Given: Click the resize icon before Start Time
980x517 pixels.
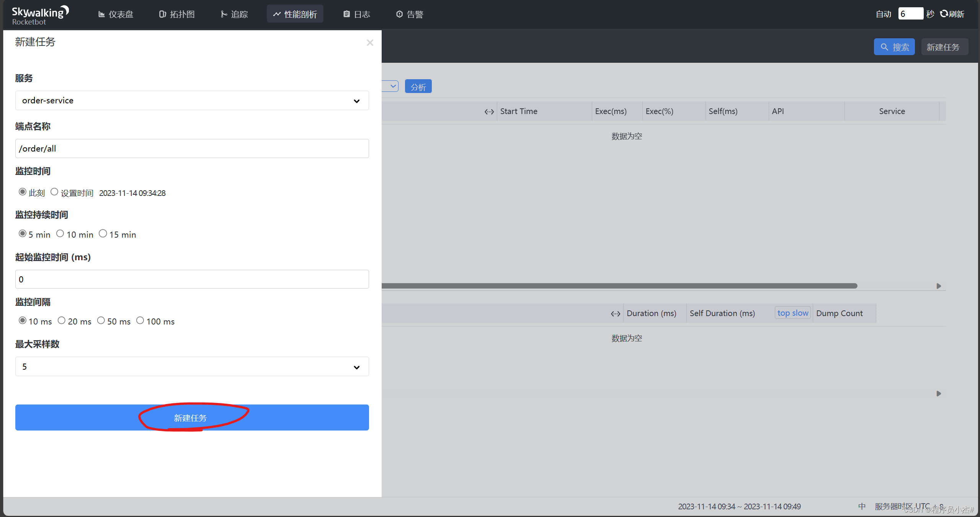Looking at the screenshot, I should click(x=489, y=112).
